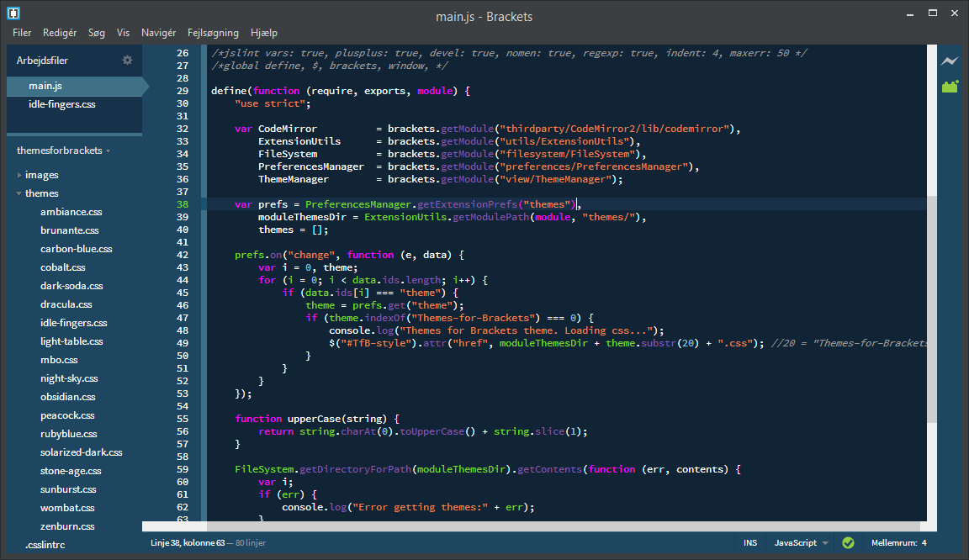
Task: Select idle-fingers.css in the working files
Action: [61, 104]
